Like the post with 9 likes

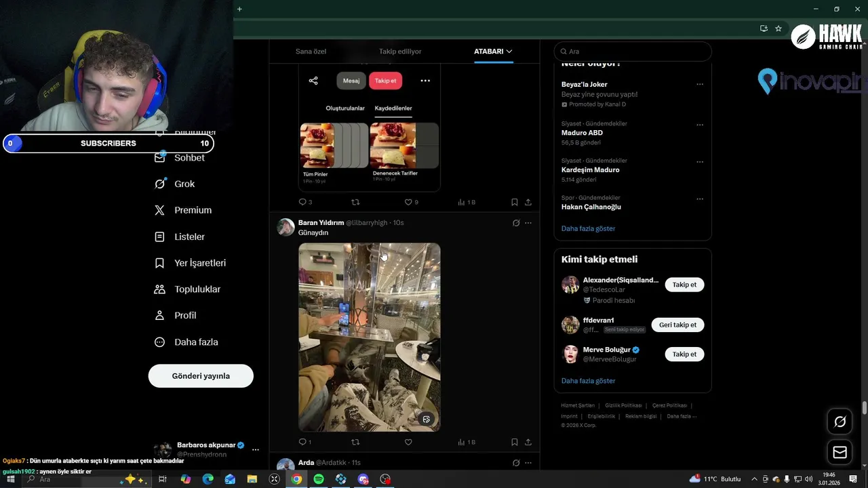[411, 202]
